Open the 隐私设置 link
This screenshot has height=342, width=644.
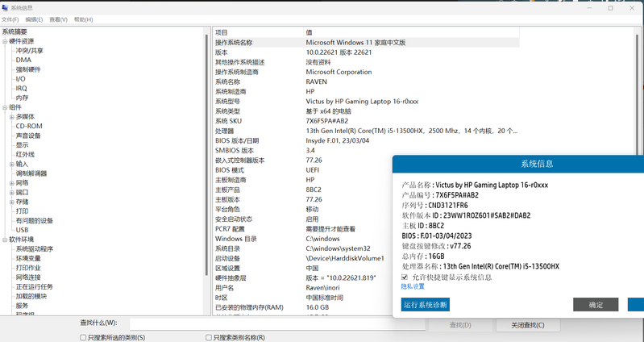click(413, 286)
